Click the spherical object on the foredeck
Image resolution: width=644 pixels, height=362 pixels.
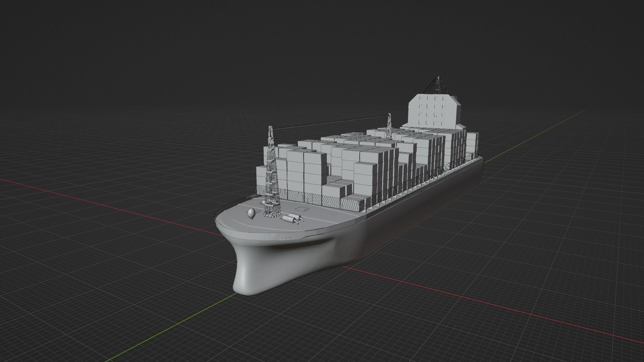point(251,213)
